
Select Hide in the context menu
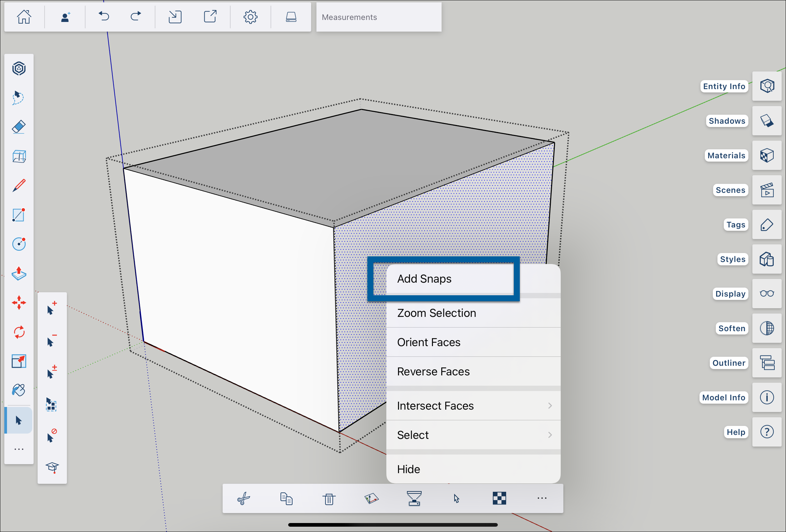[x=408, y=469]
